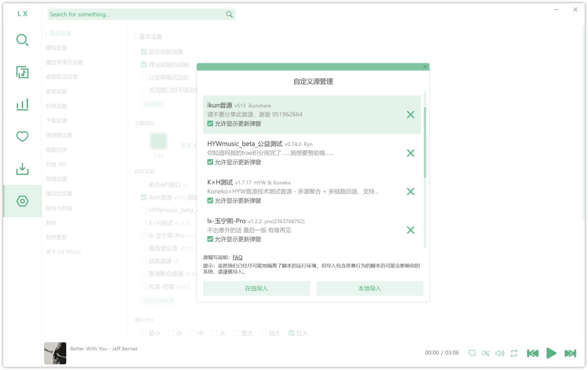The width and height of the screenshot is (588, 370).
Task: Go to 下载设置 section
Action: point(56,121)
